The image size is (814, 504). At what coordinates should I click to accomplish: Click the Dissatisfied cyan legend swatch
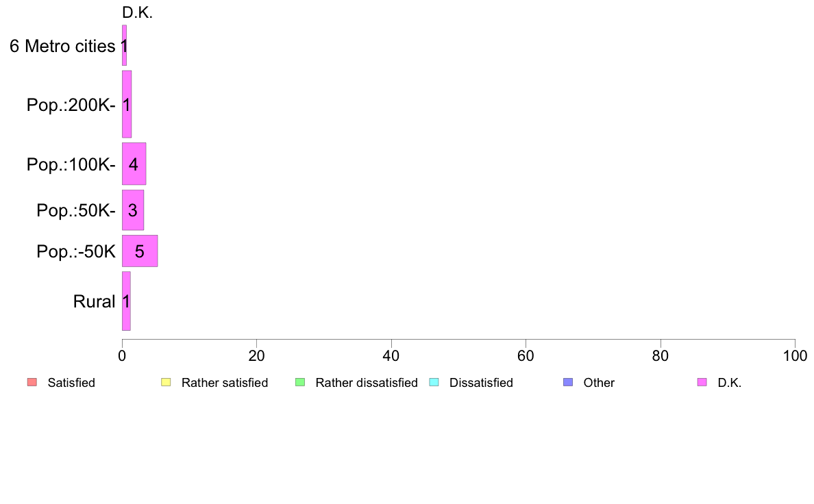(434, 383)
